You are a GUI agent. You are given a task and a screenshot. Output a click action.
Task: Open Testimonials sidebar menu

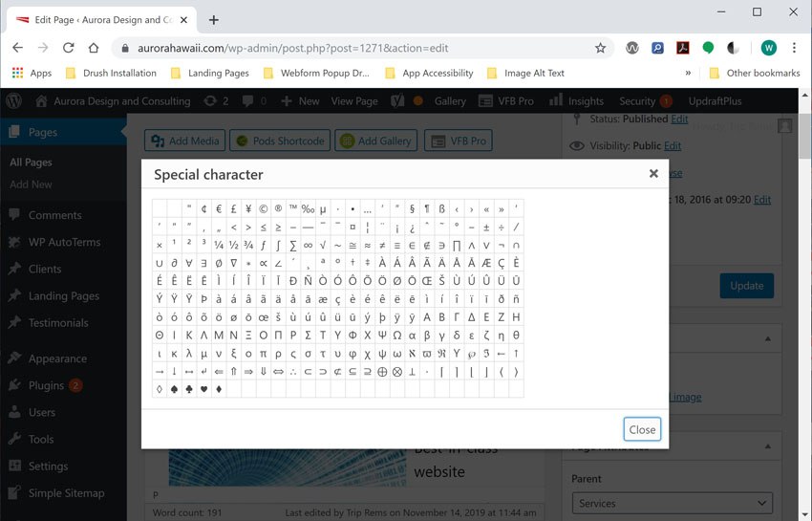[x=58, y=323]
